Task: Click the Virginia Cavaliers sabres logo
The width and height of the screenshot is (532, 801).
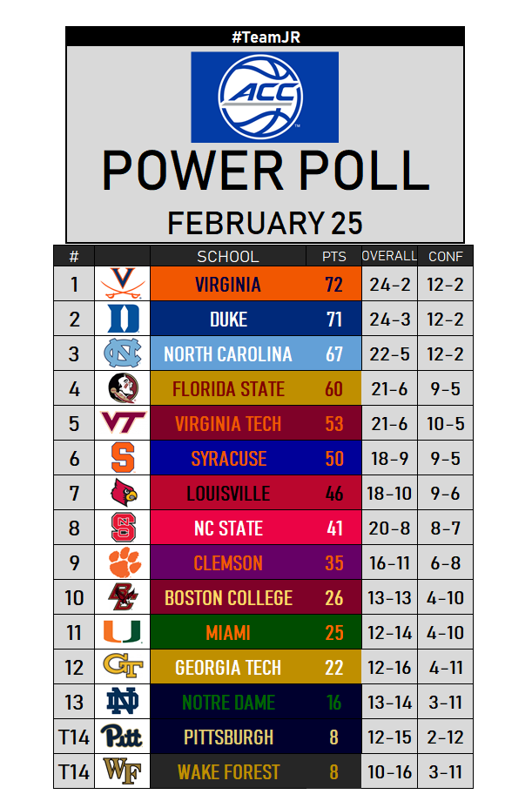Action: tap(122, 284)
